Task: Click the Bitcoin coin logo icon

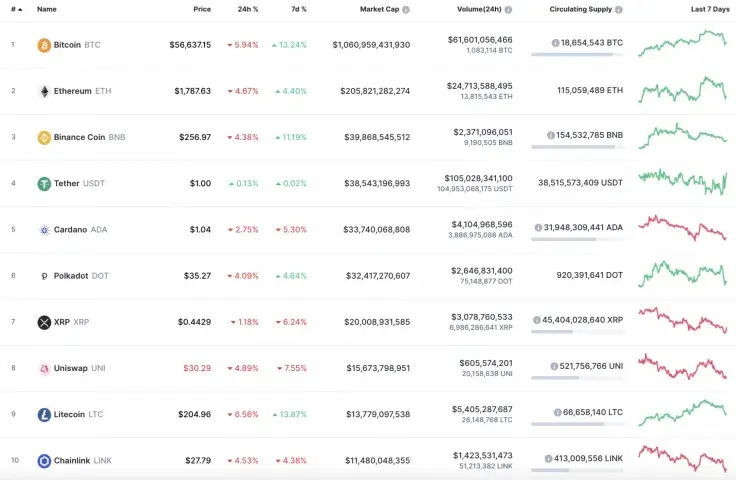Action: tap(44, 45)
